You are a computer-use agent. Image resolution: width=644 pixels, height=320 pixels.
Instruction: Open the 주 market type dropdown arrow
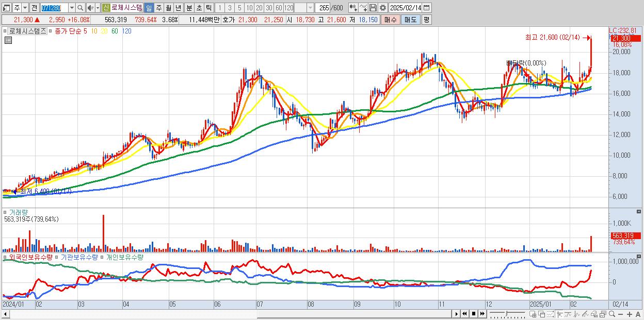point(25,8)
